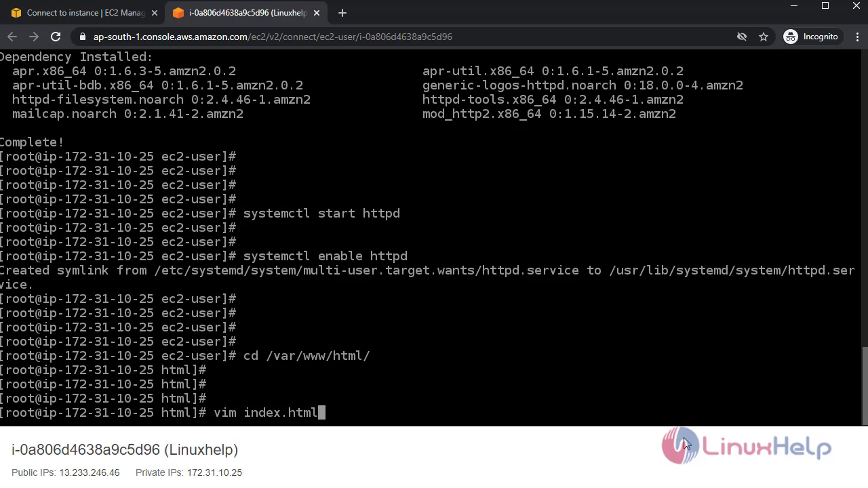Click the 'cd /var/www/html/' command
The image size is (868, 488).
(x=307, y=355)
